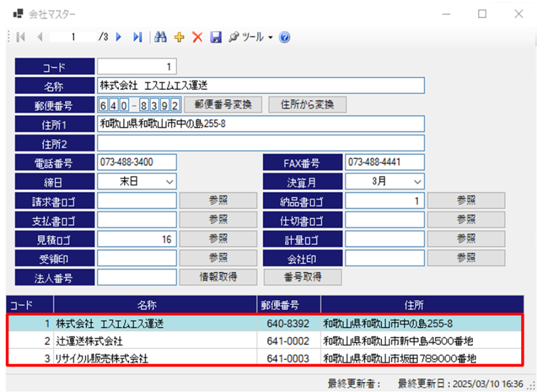Focus the 見積ロゴ field showing 16
The image size is (537, 392).
(x=137, y=238)
